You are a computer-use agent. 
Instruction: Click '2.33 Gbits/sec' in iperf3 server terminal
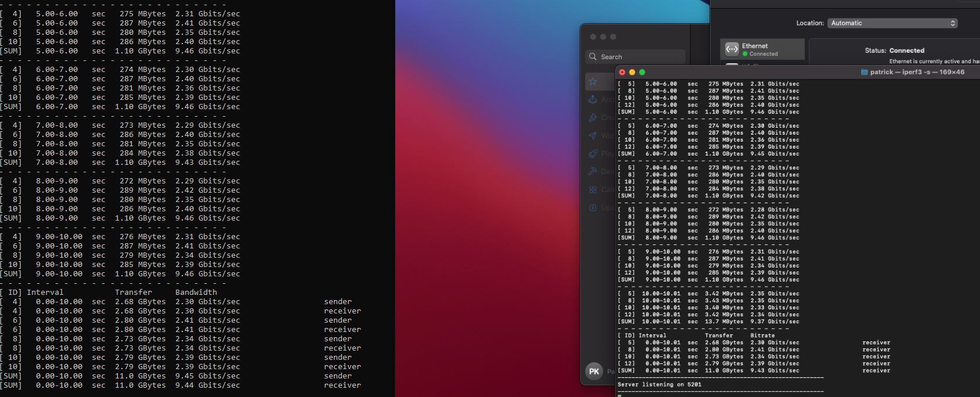[x=774, y=308]
